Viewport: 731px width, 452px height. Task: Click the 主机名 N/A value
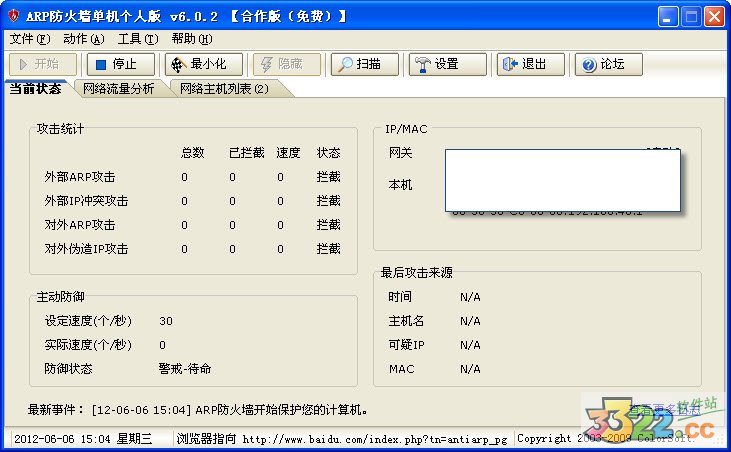point(470,321)
